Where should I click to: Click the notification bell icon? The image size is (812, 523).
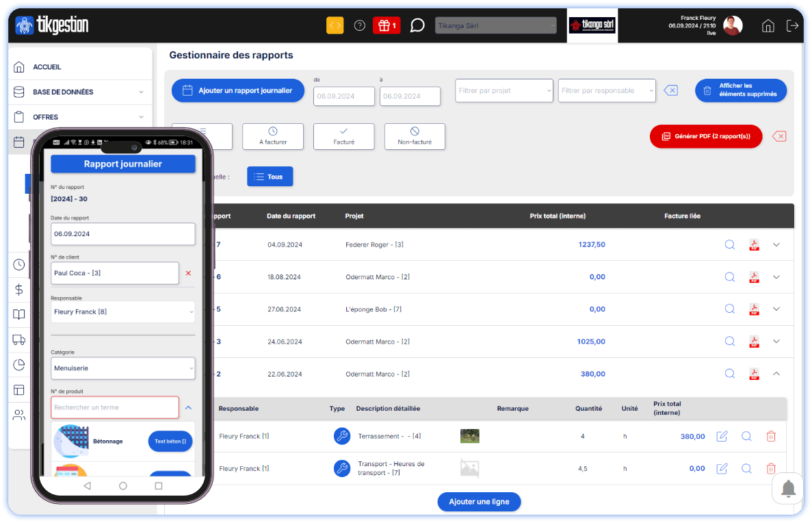(x=788, y=489)
